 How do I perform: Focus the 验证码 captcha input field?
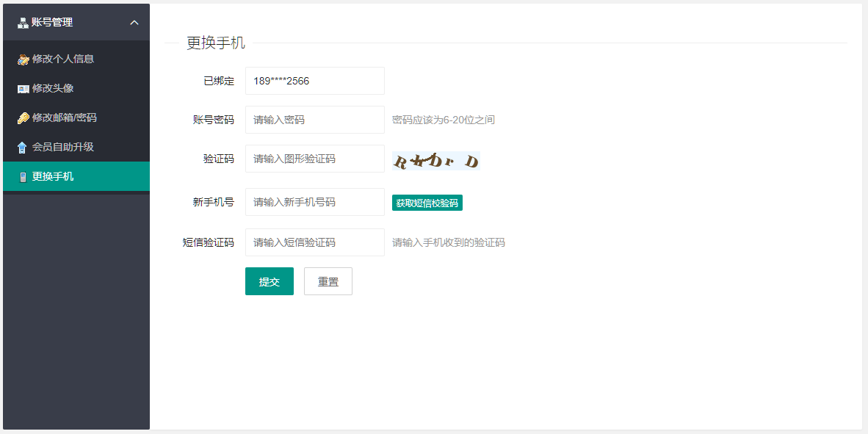click(315, 159)
